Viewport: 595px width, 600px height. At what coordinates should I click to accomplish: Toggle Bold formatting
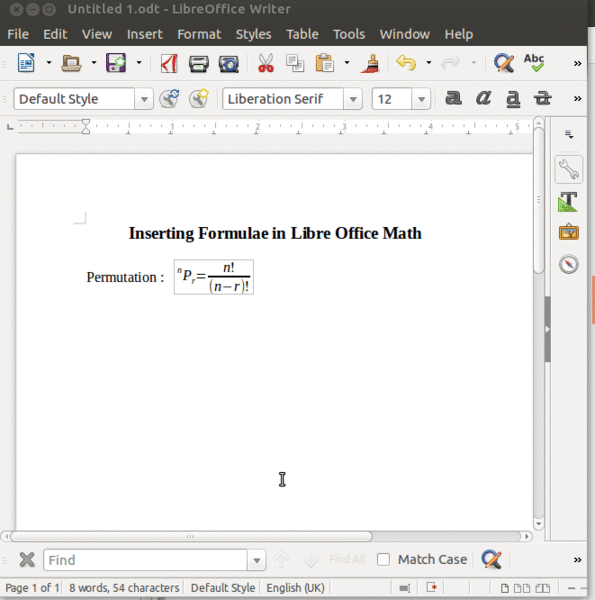pyautogui.click(x=453, y=98)
